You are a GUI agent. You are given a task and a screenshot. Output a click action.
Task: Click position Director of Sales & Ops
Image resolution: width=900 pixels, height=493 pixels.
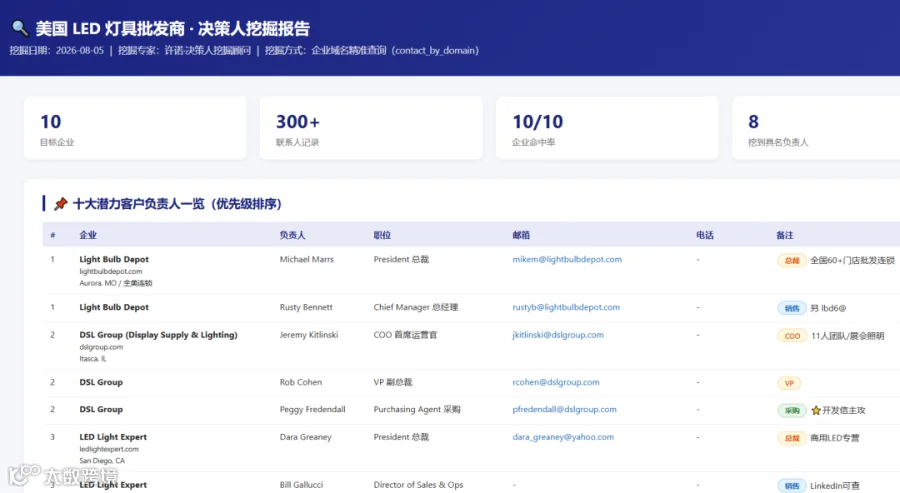coord(418,484)
